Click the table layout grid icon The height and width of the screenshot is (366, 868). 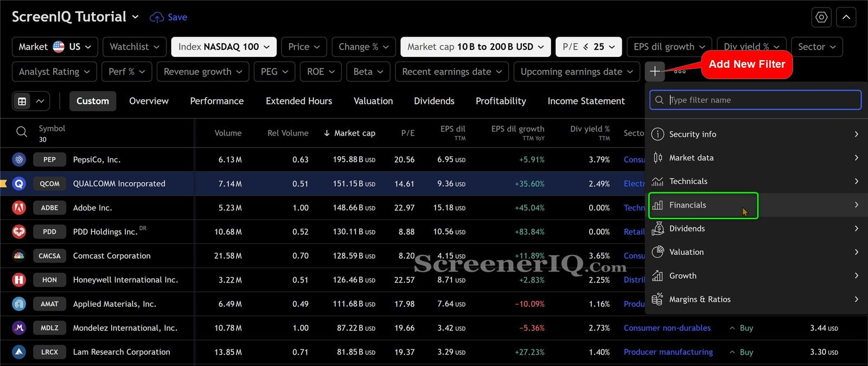pos(22,101)
